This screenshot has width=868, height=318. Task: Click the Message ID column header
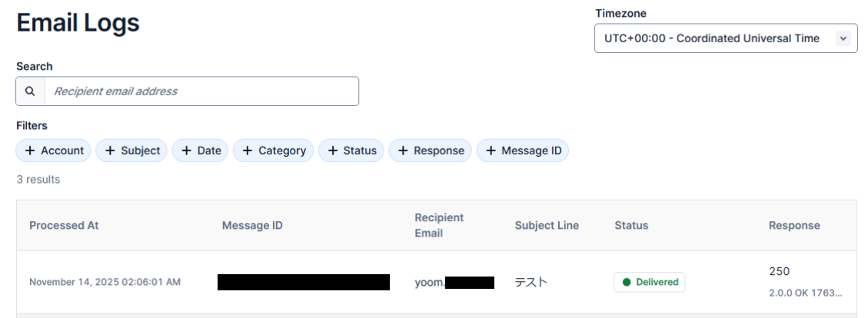coord(252,226)
